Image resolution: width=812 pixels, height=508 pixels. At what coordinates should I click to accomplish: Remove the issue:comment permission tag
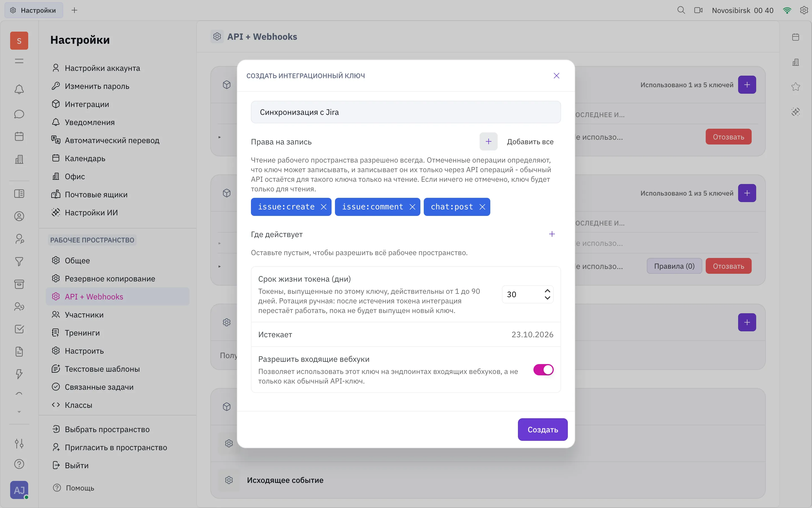(412, 207)
